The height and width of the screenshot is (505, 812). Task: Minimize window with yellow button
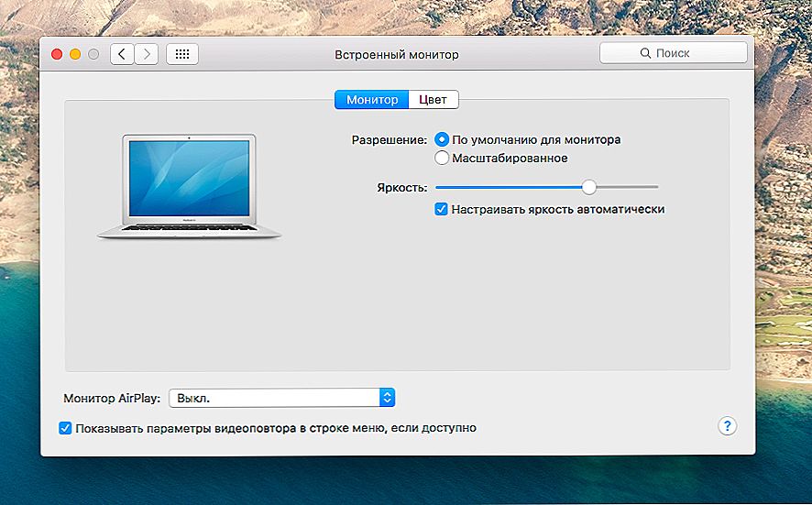click(x=75, y=54)
